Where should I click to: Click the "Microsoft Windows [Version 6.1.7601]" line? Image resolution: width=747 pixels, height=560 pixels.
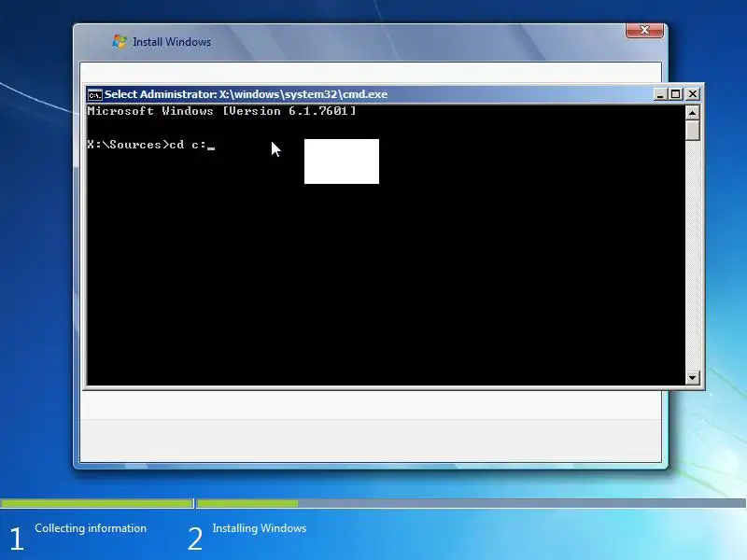click(x=221, y=111)
